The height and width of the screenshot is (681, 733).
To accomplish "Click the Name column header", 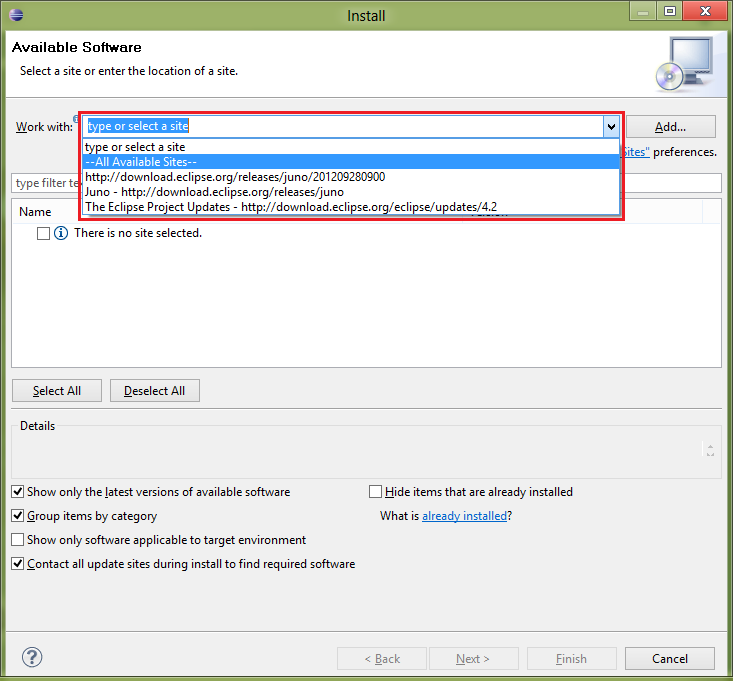I will pyautogui.click(x=35, y=212).
